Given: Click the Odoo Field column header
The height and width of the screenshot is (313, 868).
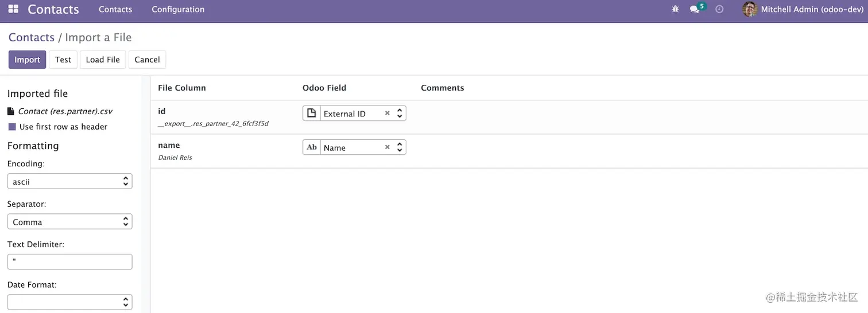Looking at the screenshot, I should point(324,88).
